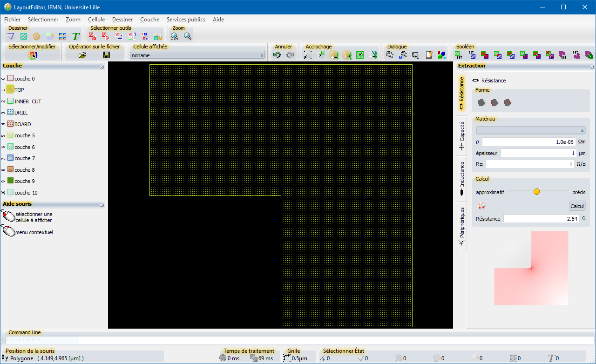Open the Cellule menu
The image size is (596, 364).
(x=96, y=20)
